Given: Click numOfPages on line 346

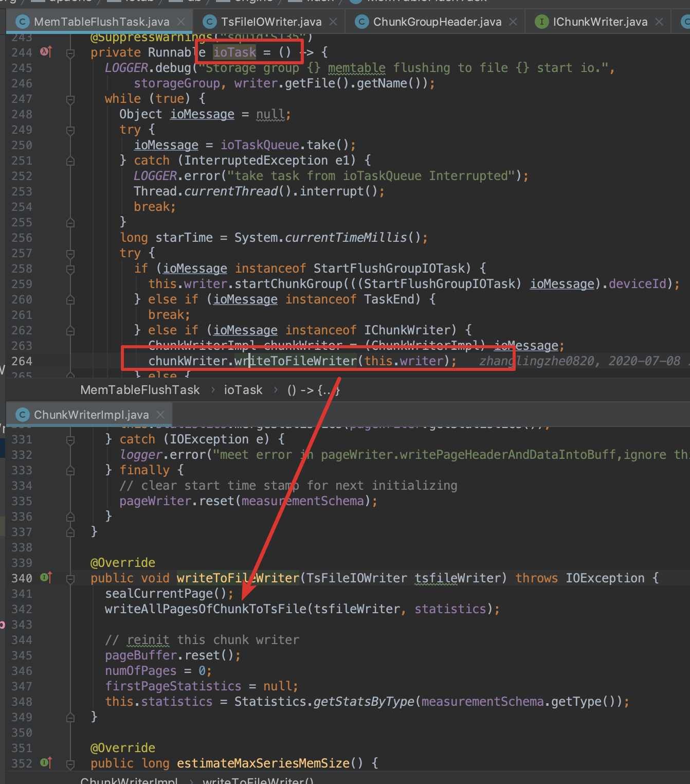Looking at the screenshot, I should [x=140, y=670].
